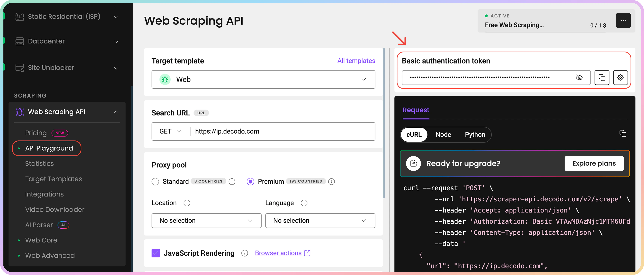Image resolution: width=644 pixels, height=275 pixels.
Task: Expand the Location No selection dropdown
Action: [206, 220]
